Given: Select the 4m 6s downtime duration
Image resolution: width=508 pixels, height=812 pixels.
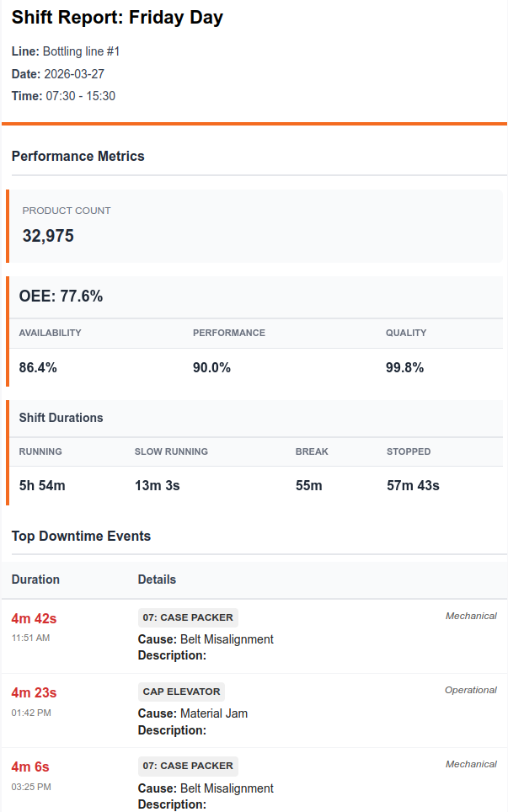Looking at the screenshot, I should (x=30, y=767).
